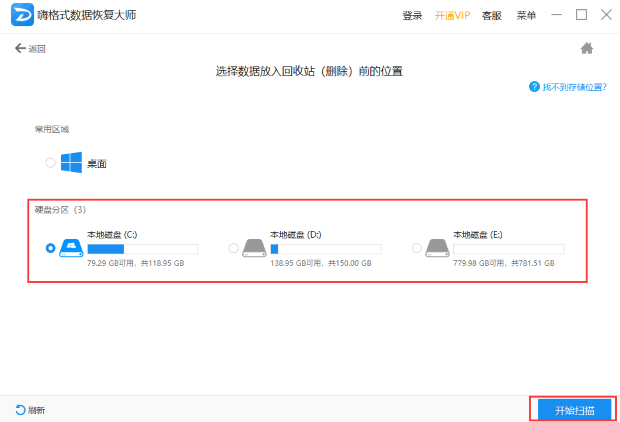Minimize the window
Screen dimensions: 620x422
556,15
